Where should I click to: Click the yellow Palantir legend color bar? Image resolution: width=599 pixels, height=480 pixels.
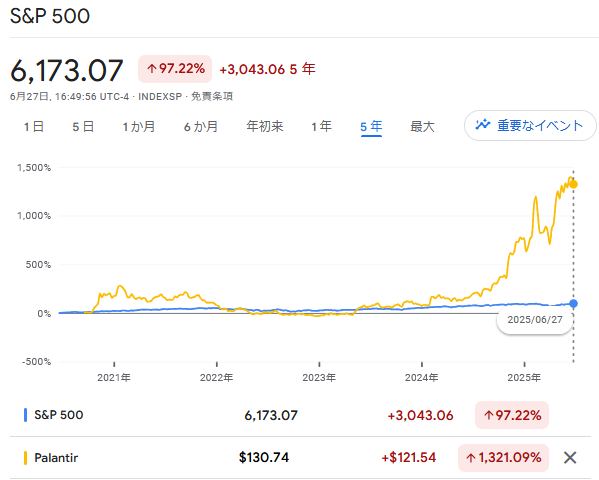(x=25, y=457)
